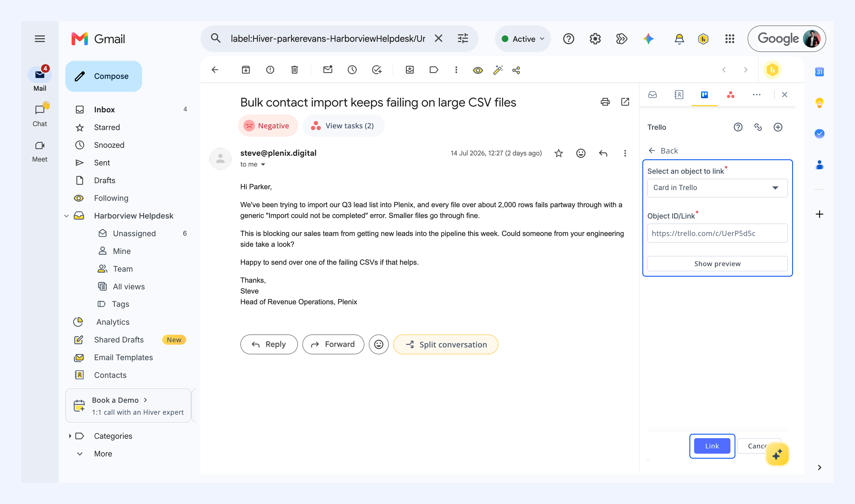
Task: Click Show preview in Trello panel
Action: 717,264
